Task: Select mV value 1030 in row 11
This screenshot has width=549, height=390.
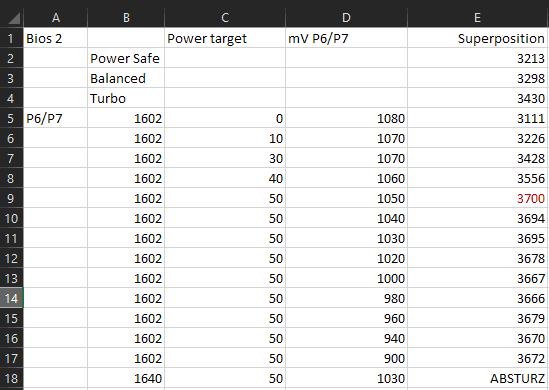Action: tap(347, 238)
